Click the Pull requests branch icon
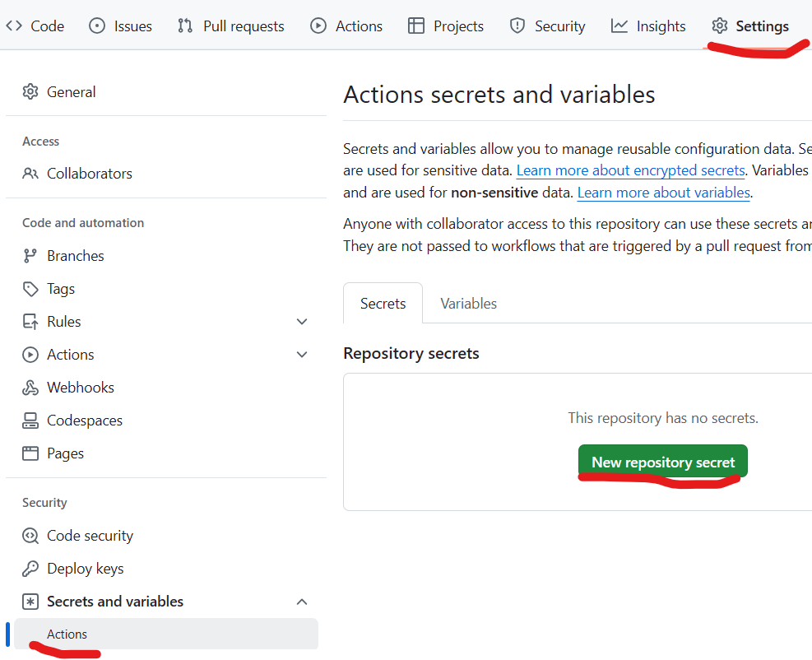 click(185, 26)
